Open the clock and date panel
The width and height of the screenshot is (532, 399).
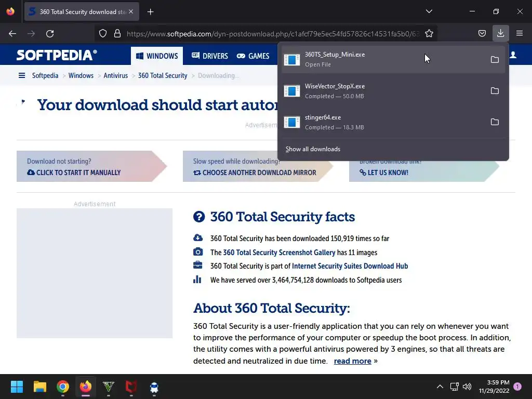(494, 387)
